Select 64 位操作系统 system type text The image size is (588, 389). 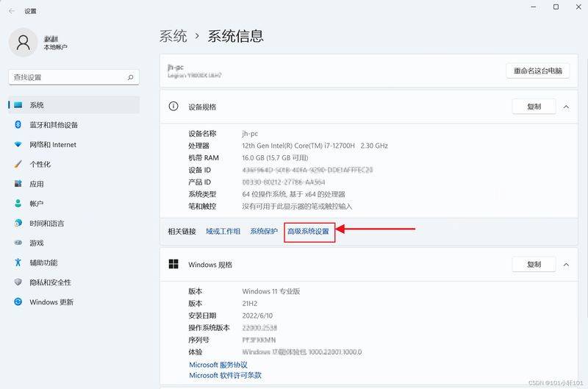[x=293, y=194]
